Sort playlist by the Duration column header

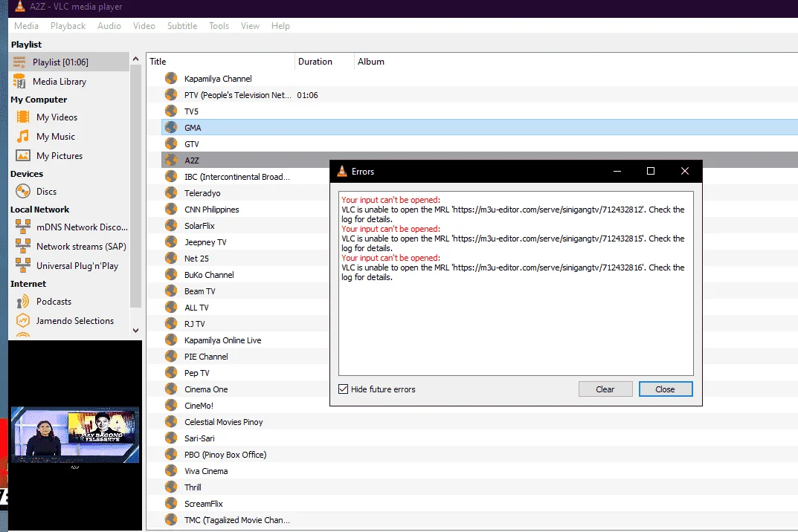pyautogui.click(x=324, y=62)
